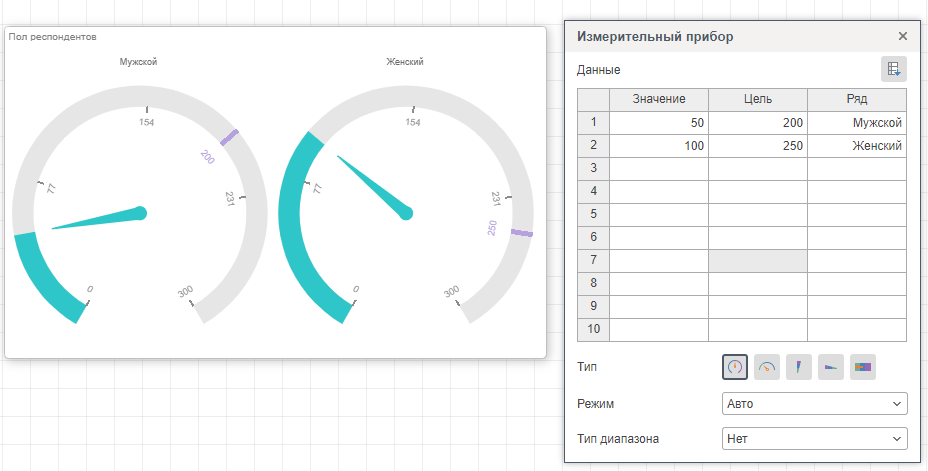928x471 pixels.
Task: Click the highlighted Цель cell in row 7
Action: pos(757,261)
